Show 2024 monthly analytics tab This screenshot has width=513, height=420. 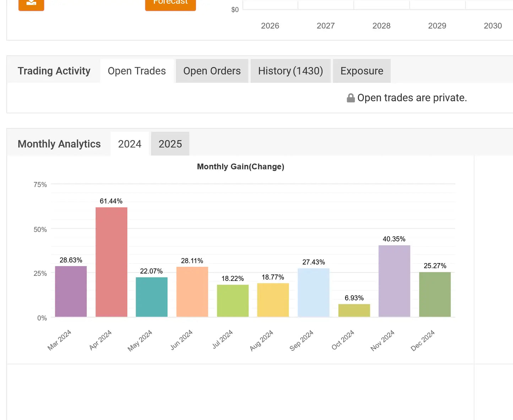pyautogui.click(x=130, y=144)
